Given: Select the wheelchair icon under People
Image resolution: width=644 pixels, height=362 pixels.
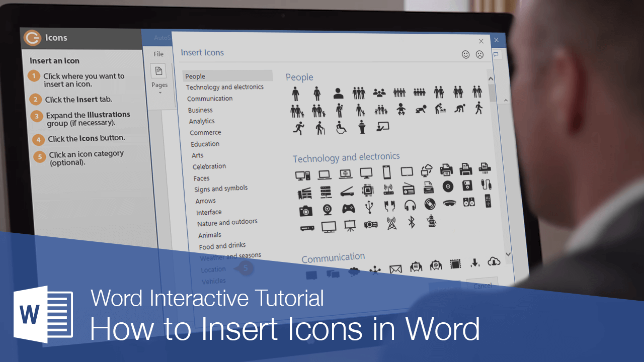Looking at the screenshot, I should click(x=341, y=127).
